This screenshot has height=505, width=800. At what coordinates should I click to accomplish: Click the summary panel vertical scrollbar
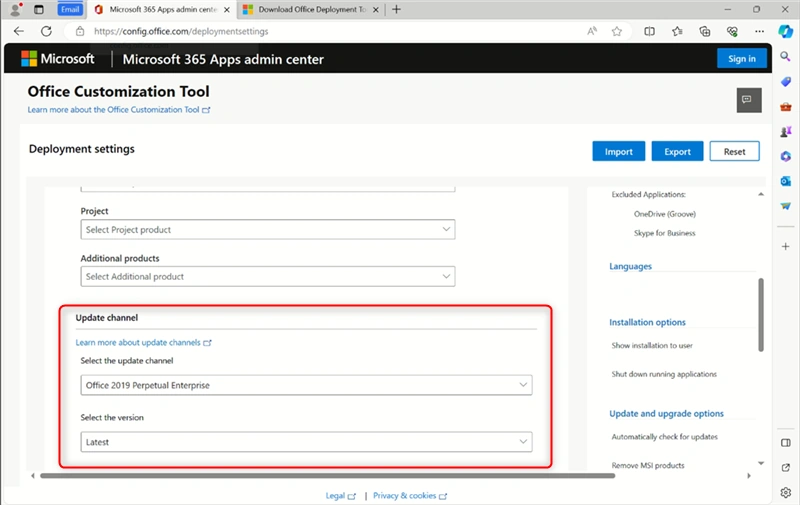[x=761, y=315]
